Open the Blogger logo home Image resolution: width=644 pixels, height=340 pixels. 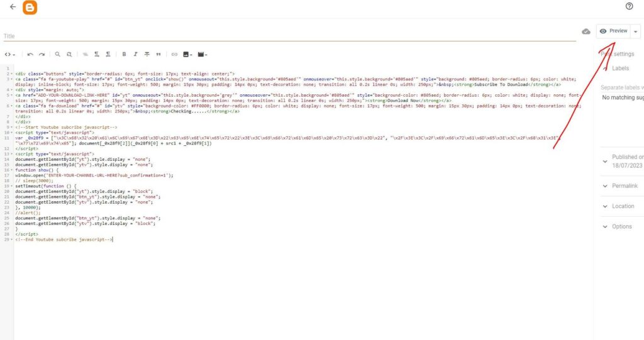(30, 7)
